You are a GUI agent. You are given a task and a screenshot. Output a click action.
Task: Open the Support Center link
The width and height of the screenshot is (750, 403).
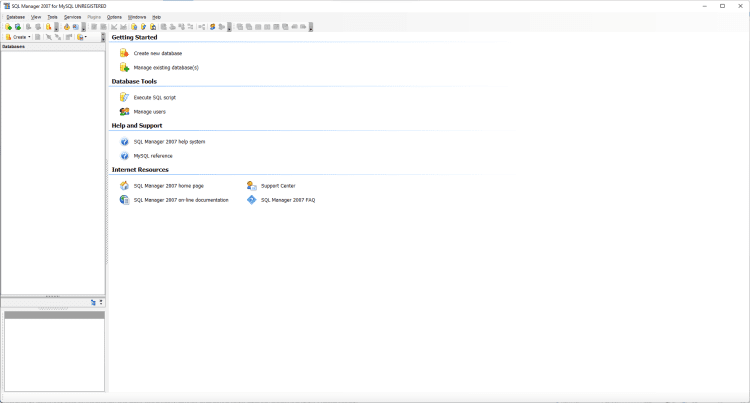(278, 186)
